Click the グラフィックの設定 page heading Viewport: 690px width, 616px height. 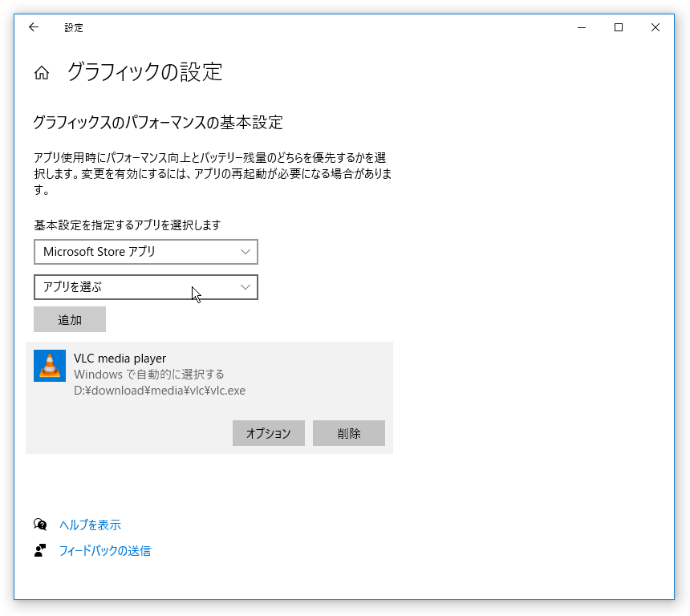point(145,71)
